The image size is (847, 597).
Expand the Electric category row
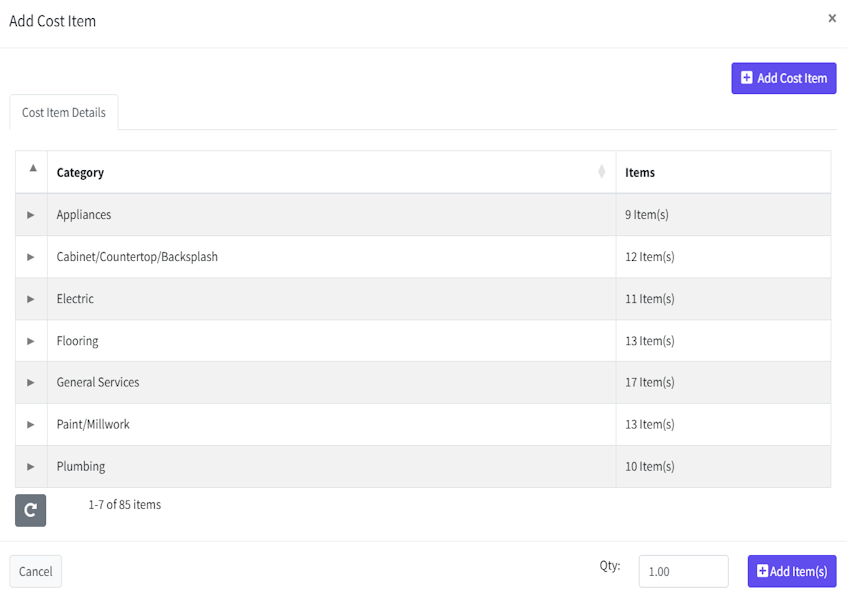(x=31, y=299)
